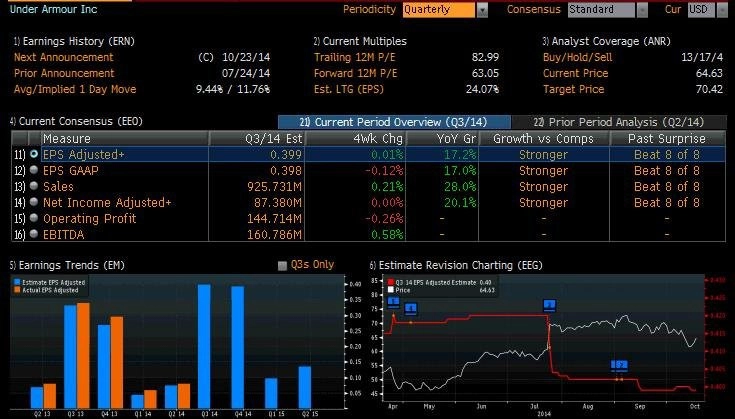Click the second April event flag on revision chart
The height and width of the screenshot is (419, 735).
411,308
